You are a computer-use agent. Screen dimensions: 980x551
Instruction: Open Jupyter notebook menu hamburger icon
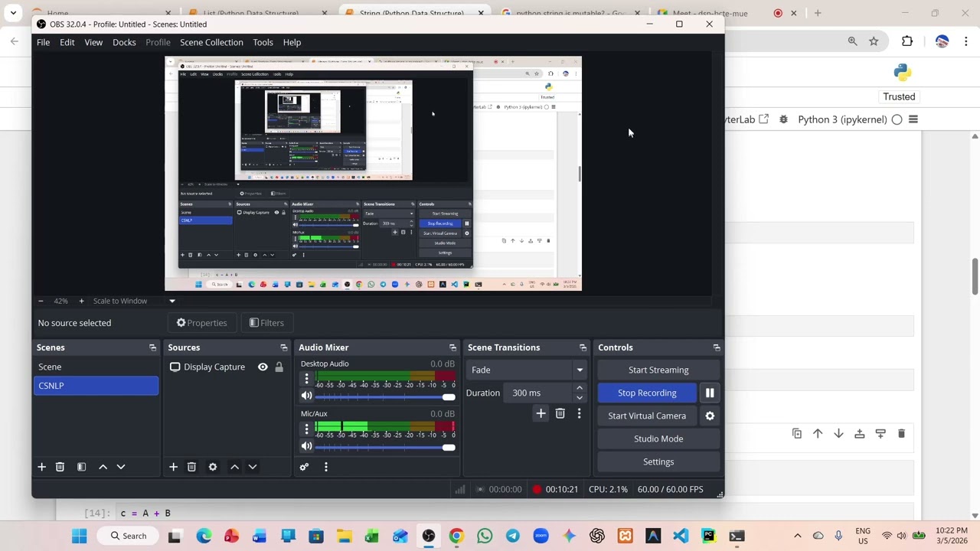913,119
